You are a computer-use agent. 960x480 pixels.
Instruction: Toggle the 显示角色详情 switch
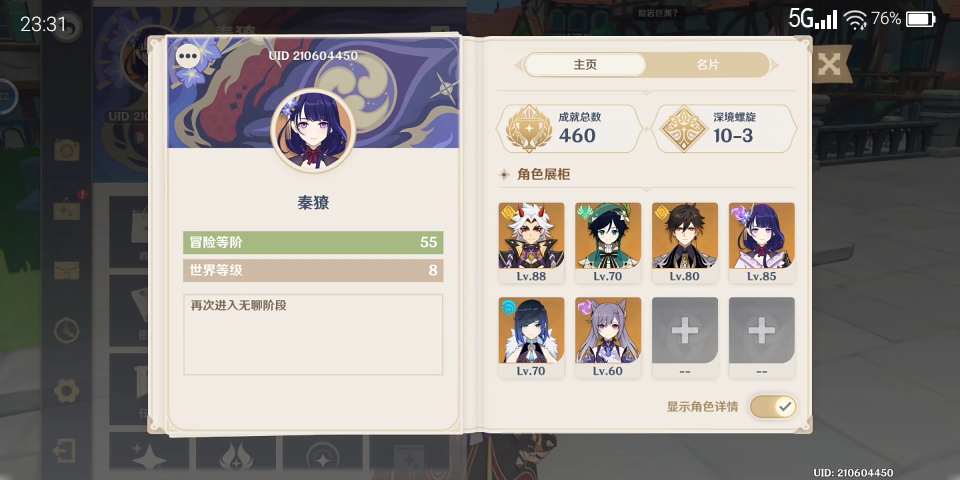tap(773, 406)
